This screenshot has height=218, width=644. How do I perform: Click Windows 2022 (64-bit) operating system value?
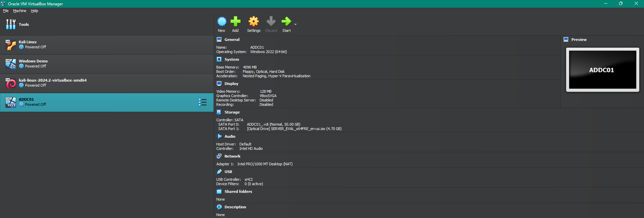coord(268,52)
